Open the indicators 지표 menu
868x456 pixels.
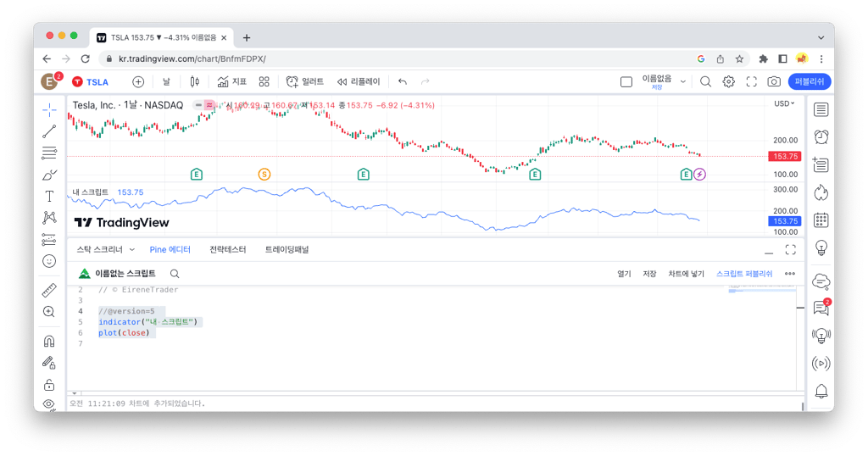(231, 82)
